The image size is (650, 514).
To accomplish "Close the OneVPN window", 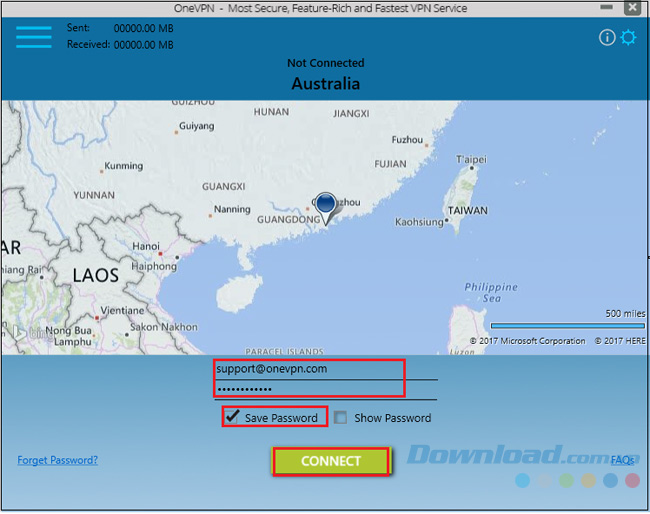I will coord(632,8).
